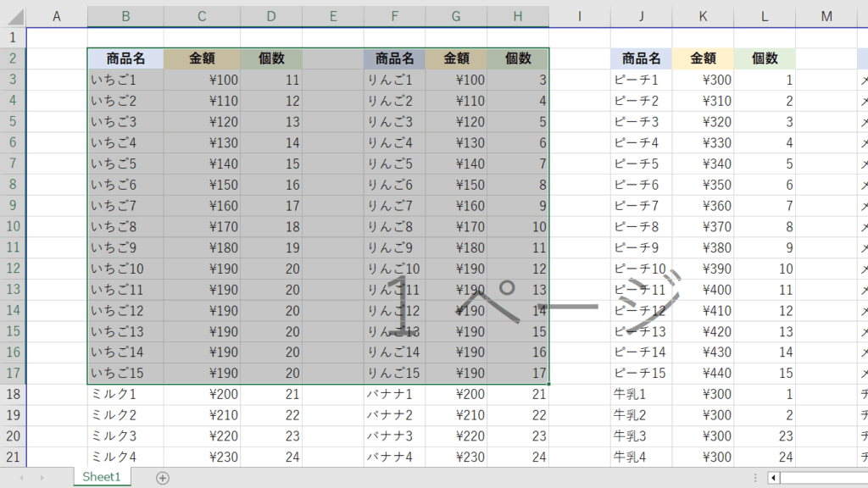Click quantity 11 in the いちご1 row
The image size is (868, 488).
pos(271,80)
